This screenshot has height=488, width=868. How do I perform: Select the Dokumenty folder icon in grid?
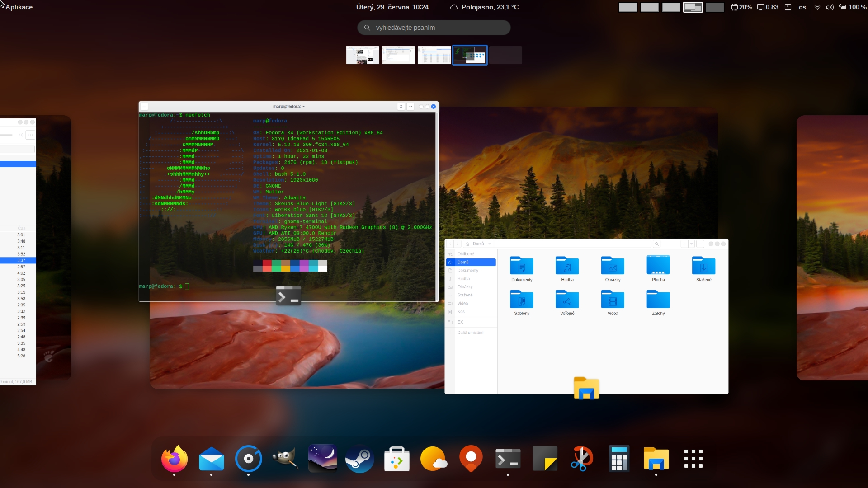[522, 266]
